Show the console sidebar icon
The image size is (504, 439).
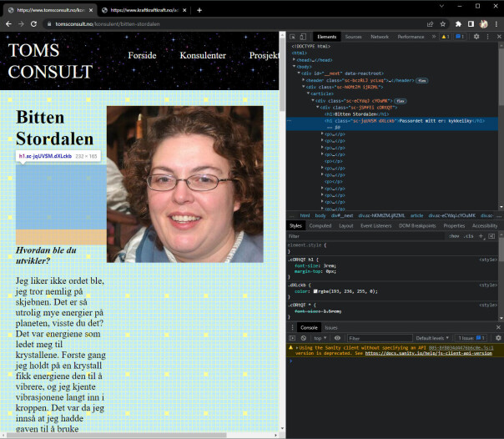[292, 338]
